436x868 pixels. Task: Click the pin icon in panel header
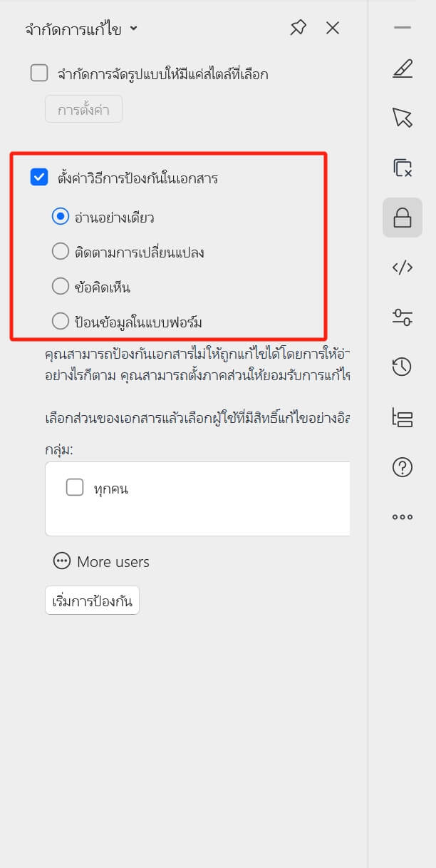click(298, 29)
